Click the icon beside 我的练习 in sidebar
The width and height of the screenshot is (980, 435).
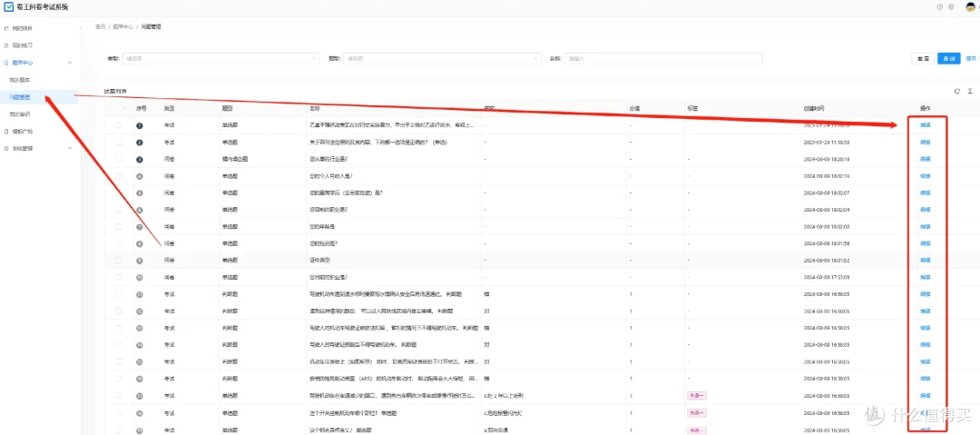pos(6,45)
